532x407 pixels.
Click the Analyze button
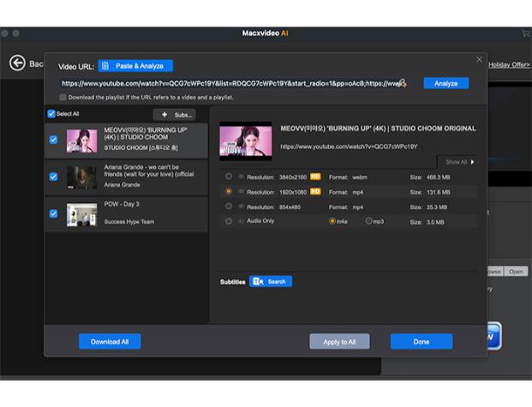(446, 83)
